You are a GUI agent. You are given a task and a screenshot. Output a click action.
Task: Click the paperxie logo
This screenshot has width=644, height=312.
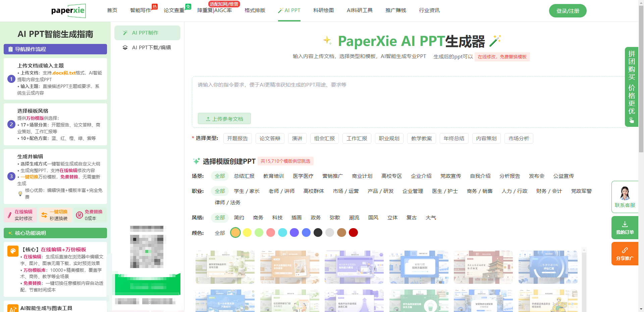coord(68,11)
